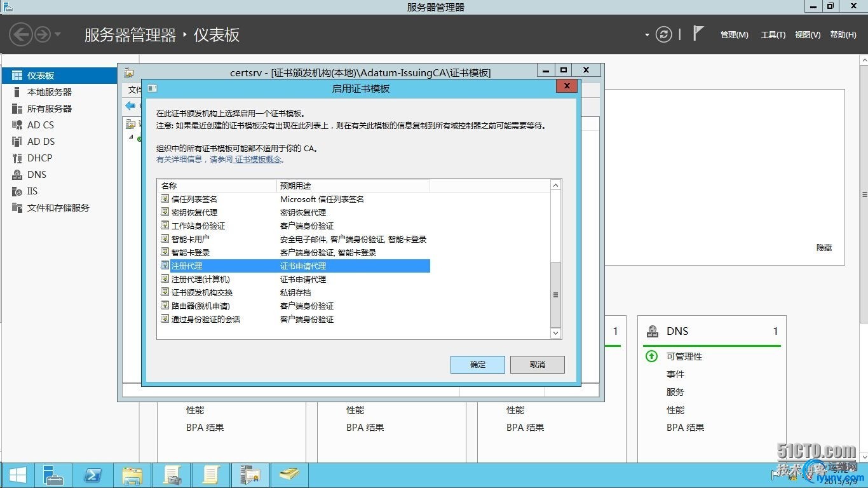Click the forward arrow in Server Manager header
The height and width of the screenshot is (488, 868).
point(43,34)
